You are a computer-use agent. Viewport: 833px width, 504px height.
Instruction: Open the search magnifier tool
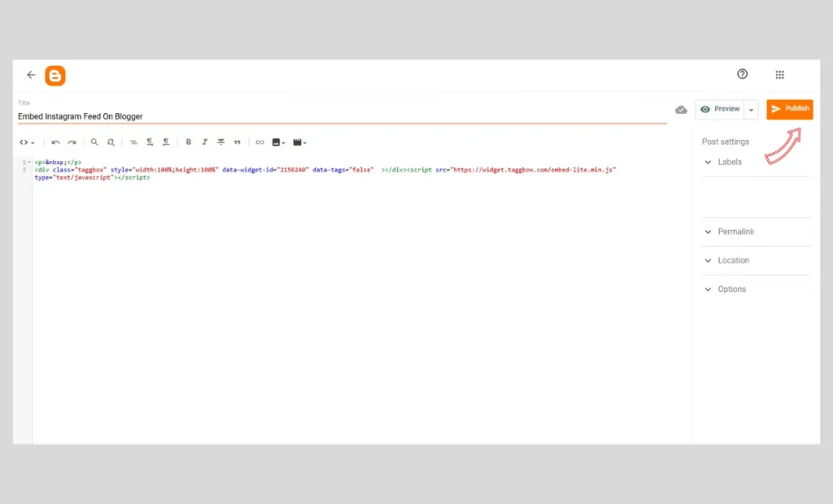click(x=94, y=142)
